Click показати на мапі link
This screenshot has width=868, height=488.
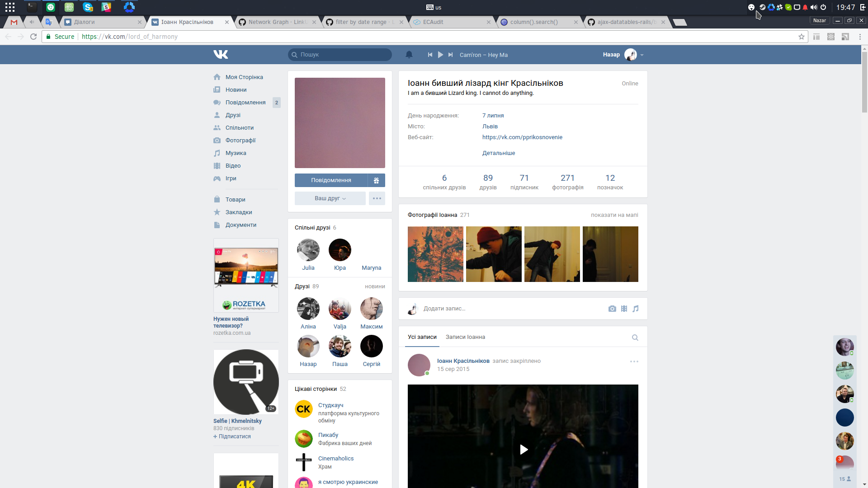click(614, 215)
